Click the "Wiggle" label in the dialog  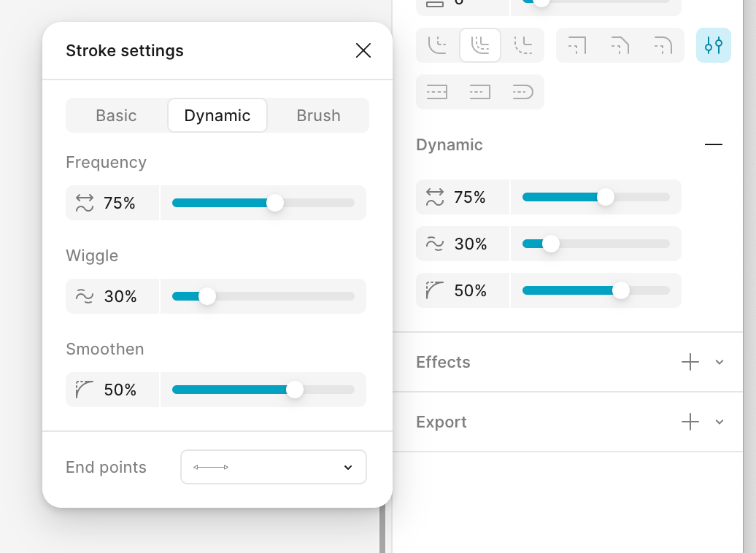(92, 255)
